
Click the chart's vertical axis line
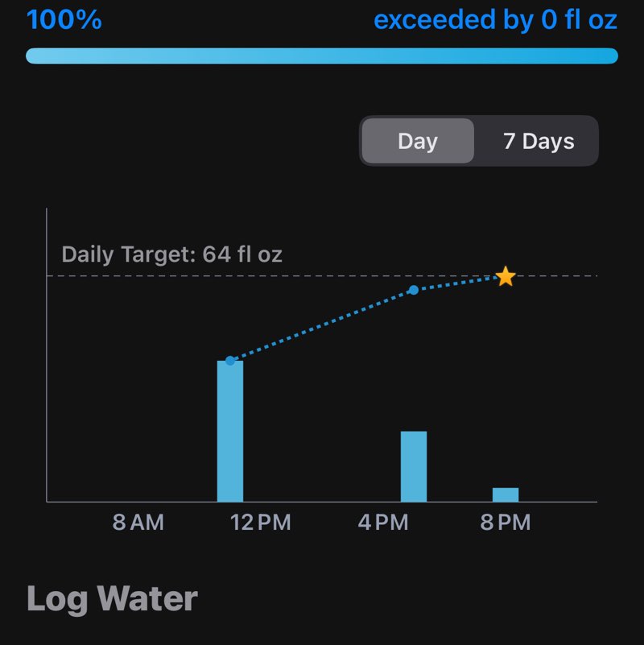coord(47,387)
